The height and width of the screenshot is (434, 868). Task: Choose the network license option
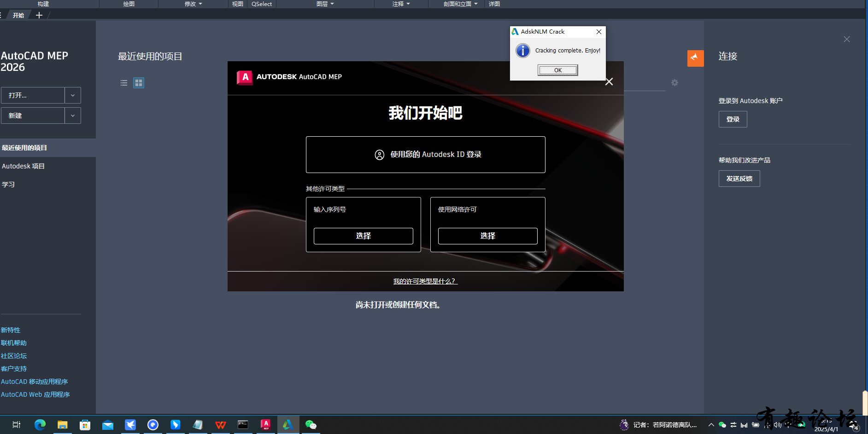pos(487,236)
